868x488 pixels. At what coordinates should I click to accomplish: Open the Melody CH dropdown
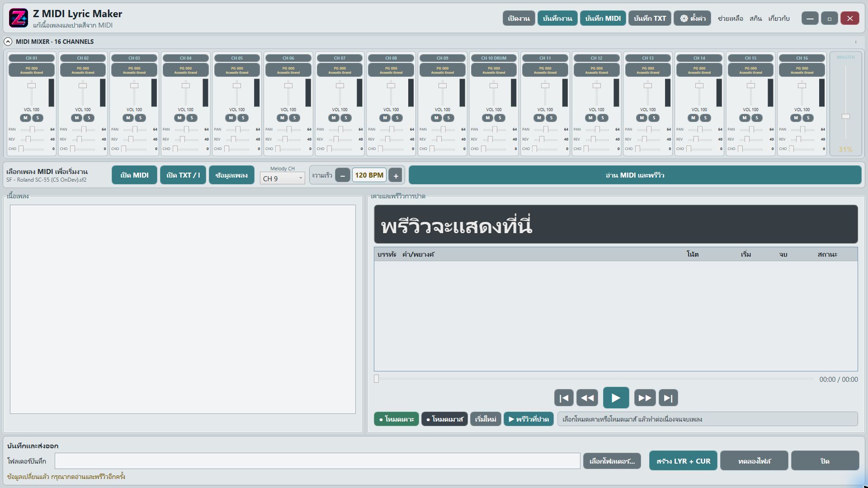(x=282, y=178)
